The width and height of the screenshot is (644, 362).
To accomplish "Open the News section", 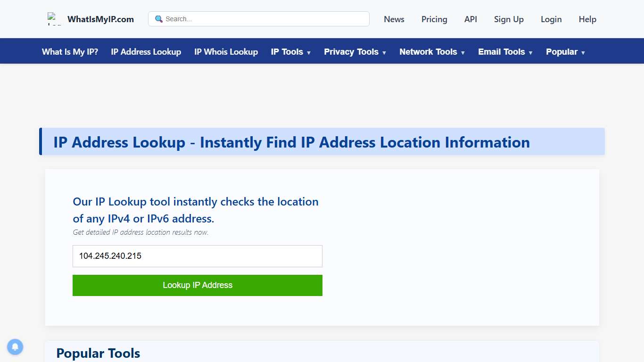I will 394,19.
